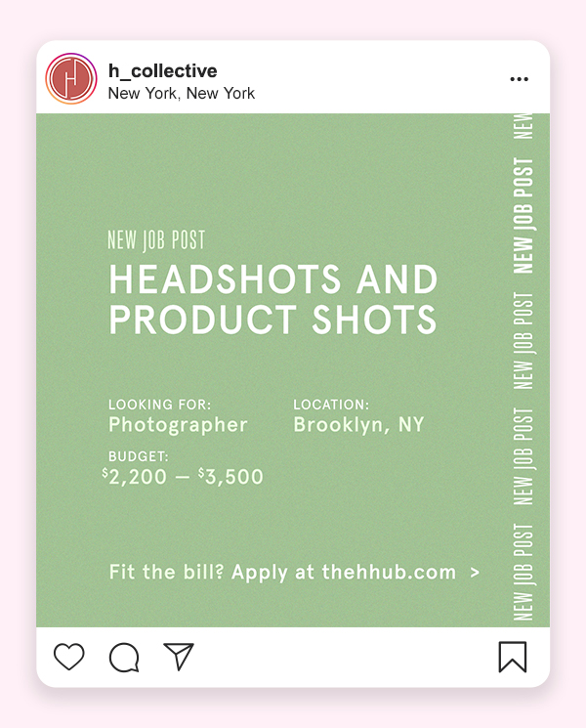Screen dimensions: 586x728
Task: Click the bottom vertical NEW JOB POST text
Action: click(x=523, y=572)
